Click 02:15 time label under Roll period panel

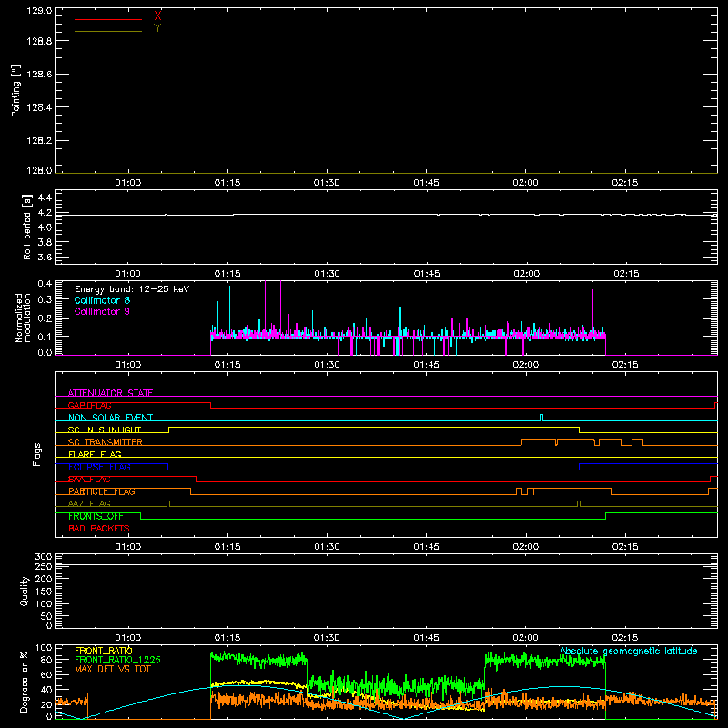(x=626, y=274)
